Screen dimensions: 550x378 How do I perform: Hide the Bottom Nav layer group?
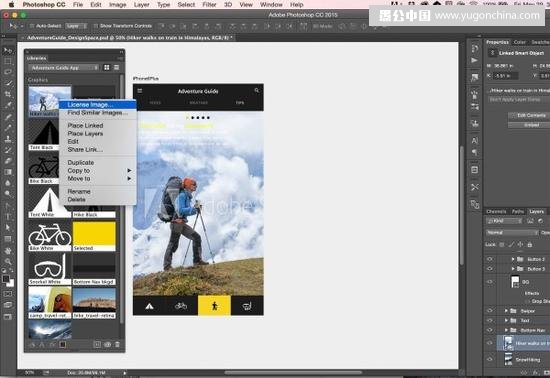click(490, 330)
